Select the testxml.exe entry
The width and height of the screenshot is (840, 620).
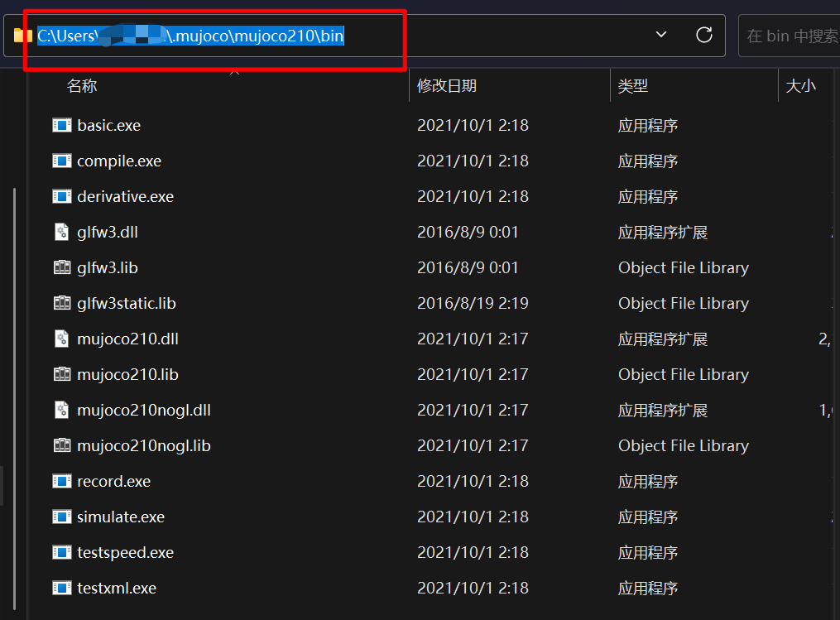click(x=117, y=588)
